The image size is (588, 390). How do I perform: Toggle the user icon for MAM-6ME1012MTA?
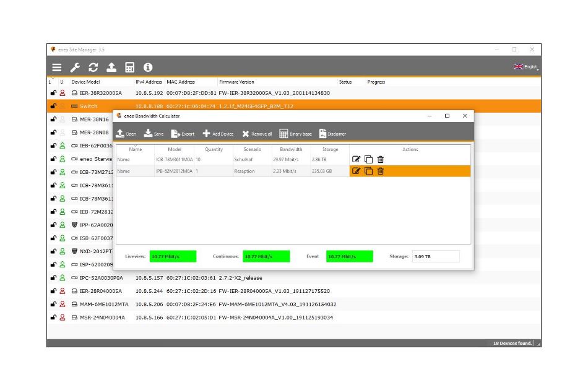tap(63, 305)
